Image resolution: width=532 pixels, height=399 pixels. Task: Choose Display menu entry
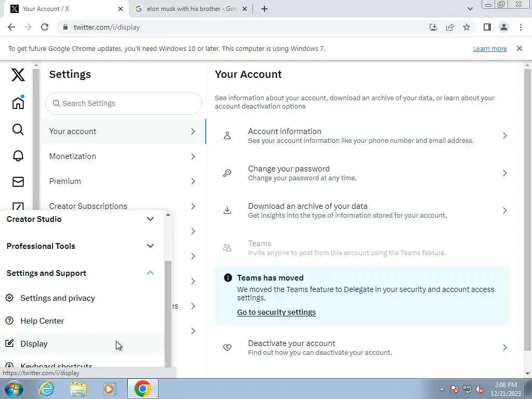coord(82,343)
